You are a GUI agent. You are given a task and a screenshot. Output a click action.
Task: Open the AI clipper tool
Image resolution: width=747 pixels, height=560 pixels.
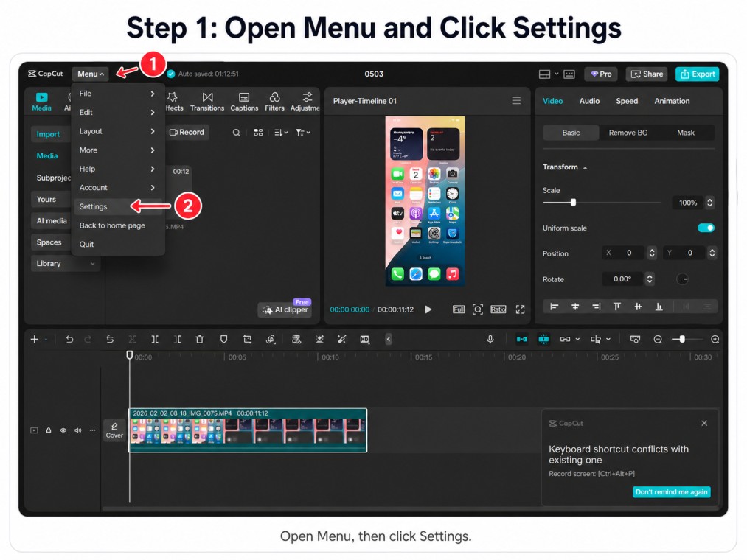point(285,309)
